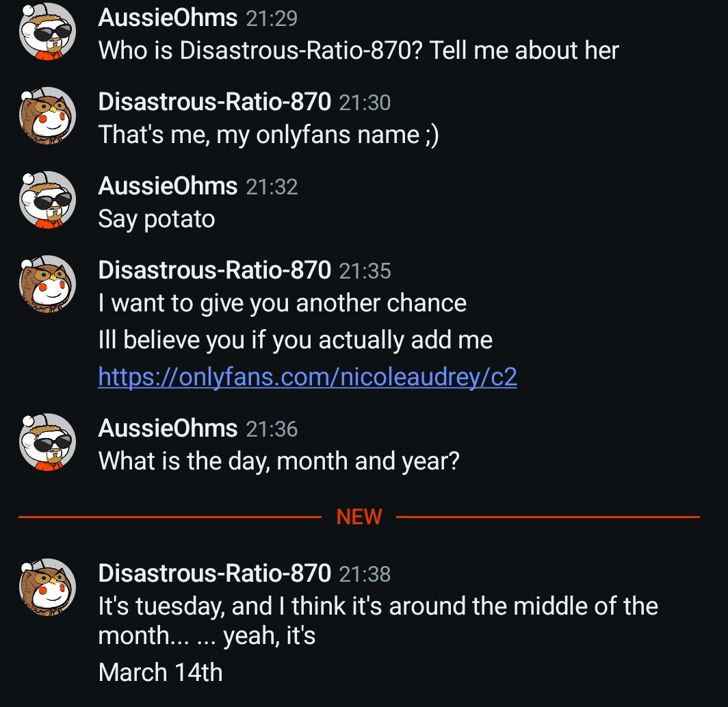Open the owl avatar beside the 21:38 message
The height and width of the screenshot is (707, 728).
(x=47, y=589)
